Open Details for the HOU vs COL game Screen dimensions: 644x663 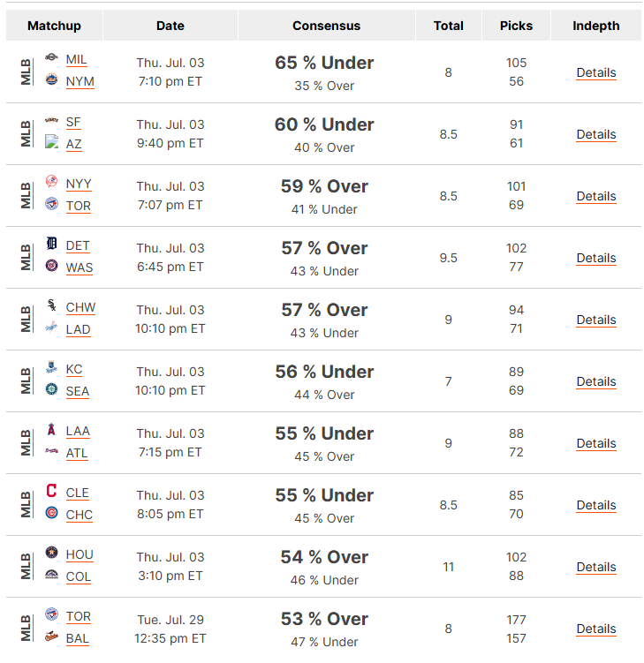click(x=596, y=567)
